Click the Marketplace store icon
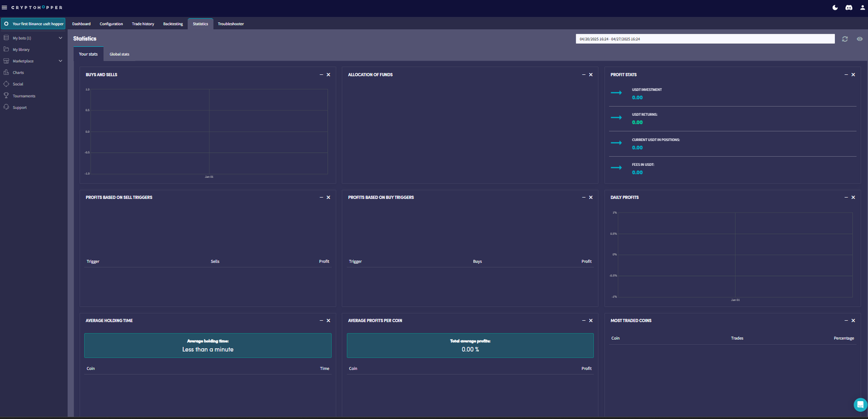Viewport: 868px width, 419px height. [x=6, y=61]
